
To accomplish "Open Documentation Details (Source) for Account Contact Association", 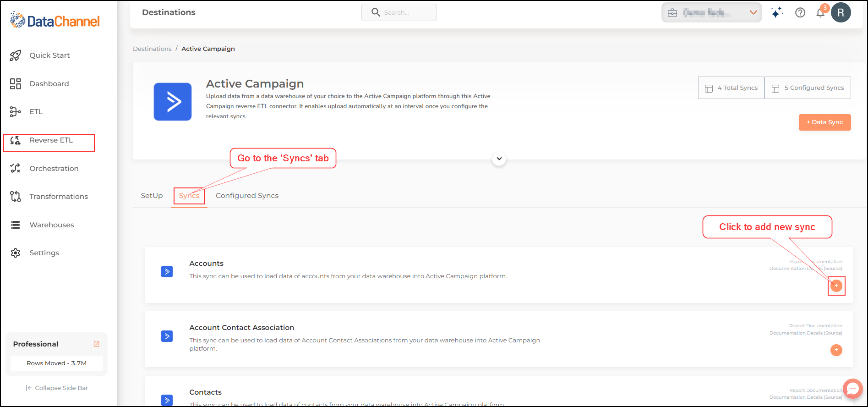I will tap(806, 333).
